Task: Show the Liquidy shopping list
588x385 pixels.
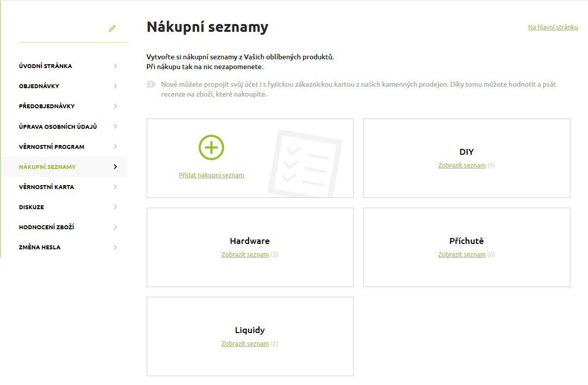Action: pos(245,343)
